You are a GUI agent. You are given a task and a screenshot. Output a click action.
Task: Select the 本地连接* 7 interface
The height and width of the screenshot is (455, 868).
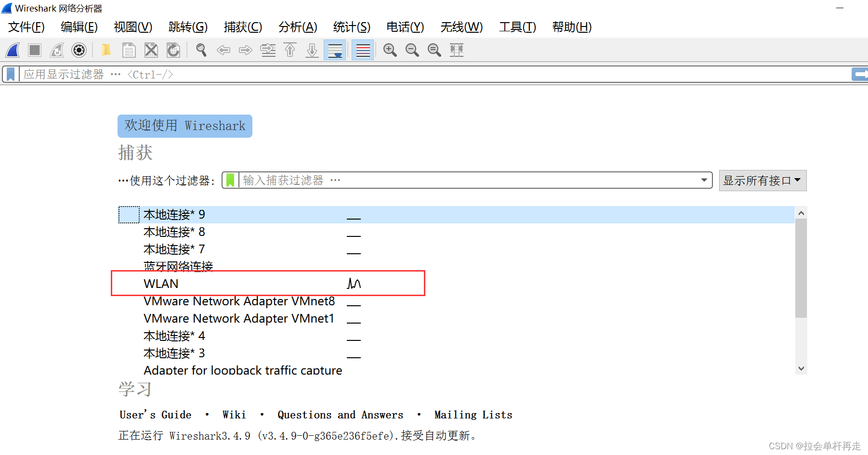(x=456, y=249)
